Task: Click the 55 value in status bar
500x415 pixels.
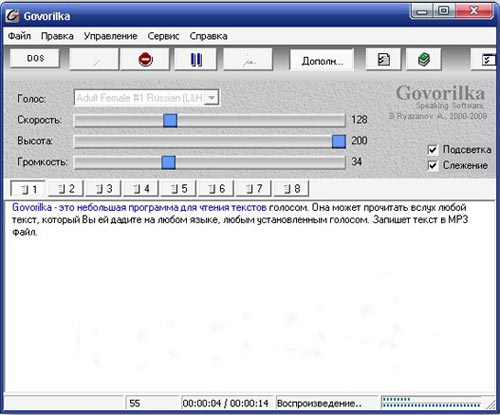Action: [x=135, y=403]
